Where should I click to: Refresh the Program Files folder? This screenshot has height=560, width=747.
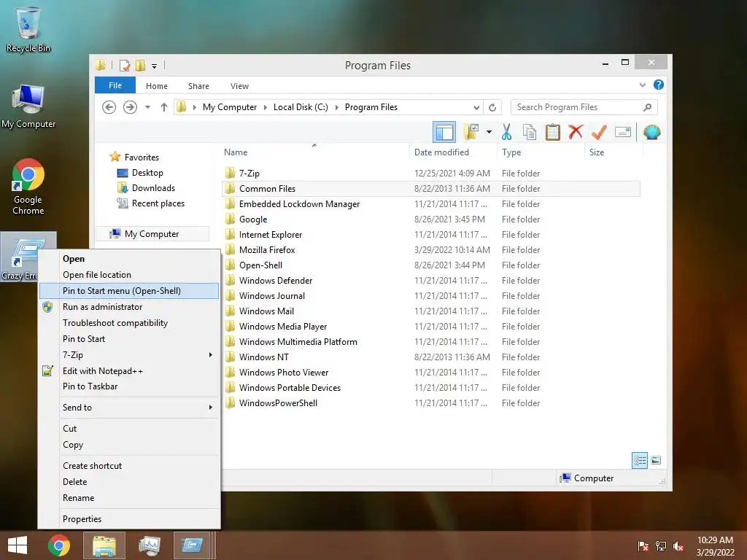pyautogui.click(x=492, y=107)
